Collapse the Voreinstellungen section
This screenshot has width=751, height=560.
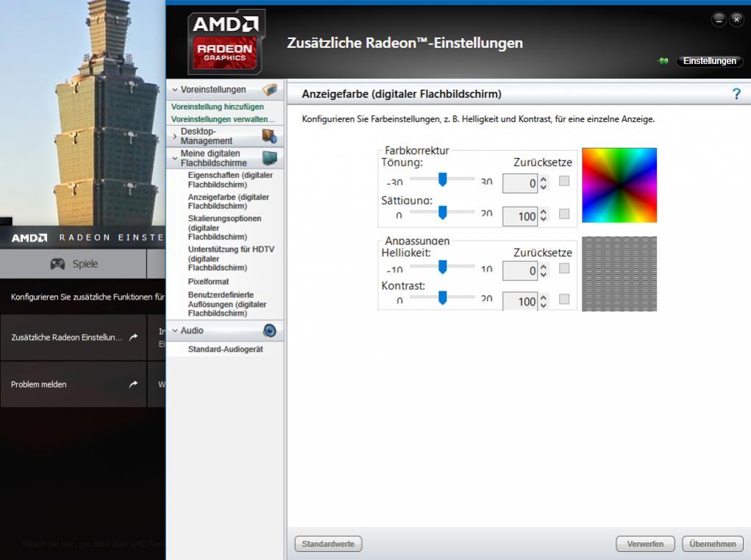point(175,90)
